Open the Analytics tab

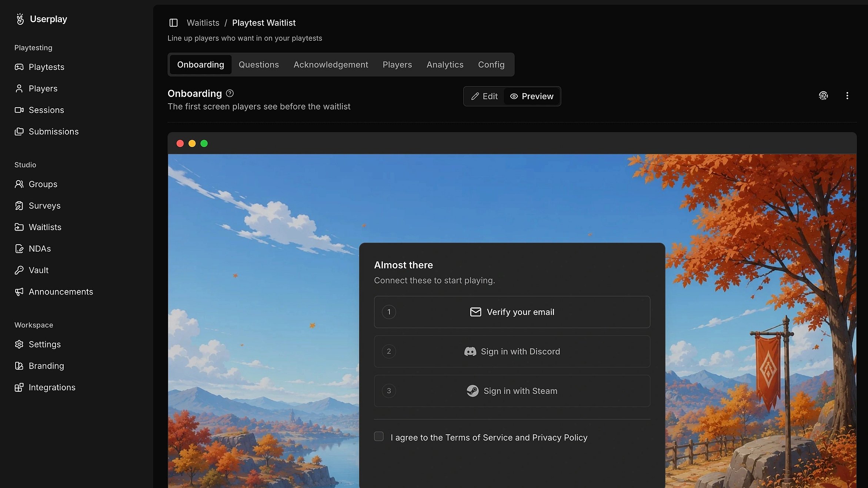(x=445, y=64)
